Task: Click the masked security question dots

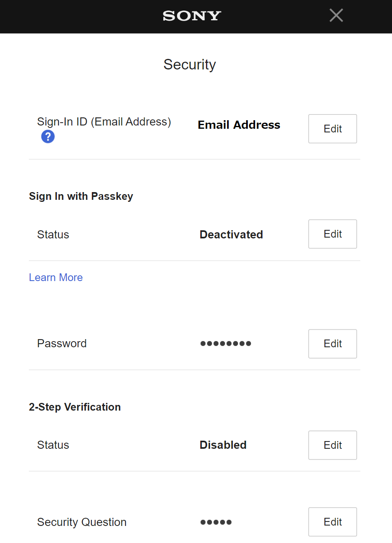Action: tap(216, 522)
